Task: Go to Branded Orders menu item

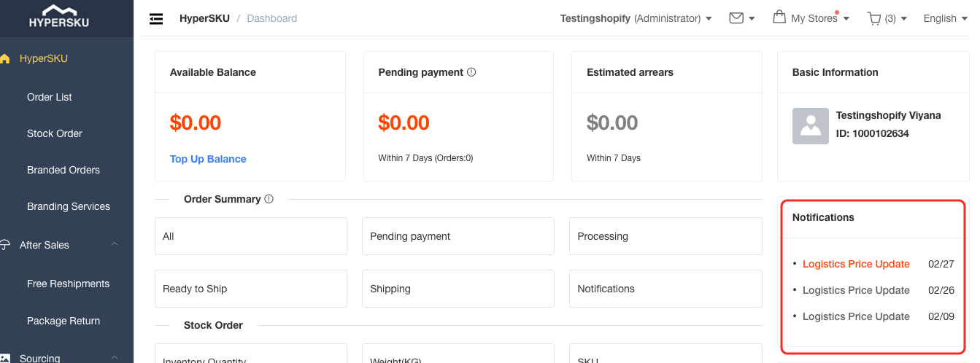Action: click(63, 170)
